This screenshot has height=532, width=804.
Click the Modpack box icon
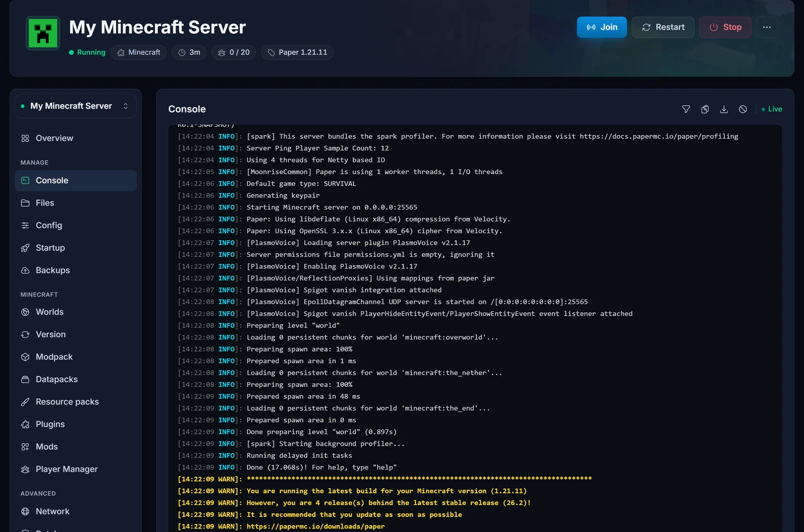click(25, 357)
